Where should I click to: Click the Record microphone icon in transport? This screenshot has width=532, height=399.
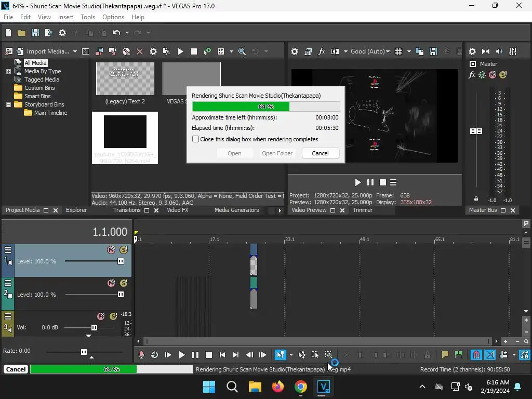pyautogui.click(x=141, y=355)
